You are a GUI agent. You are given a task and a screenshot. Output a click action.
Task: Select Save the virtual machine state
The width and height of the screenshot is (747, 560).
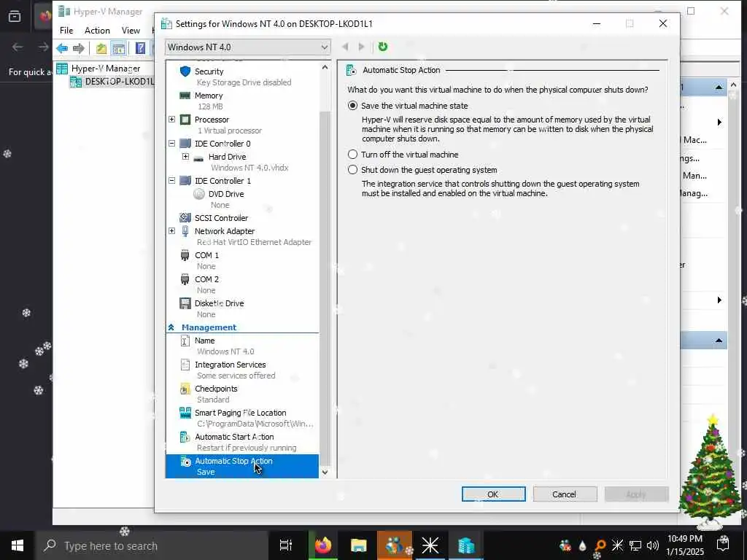(352, 106)
